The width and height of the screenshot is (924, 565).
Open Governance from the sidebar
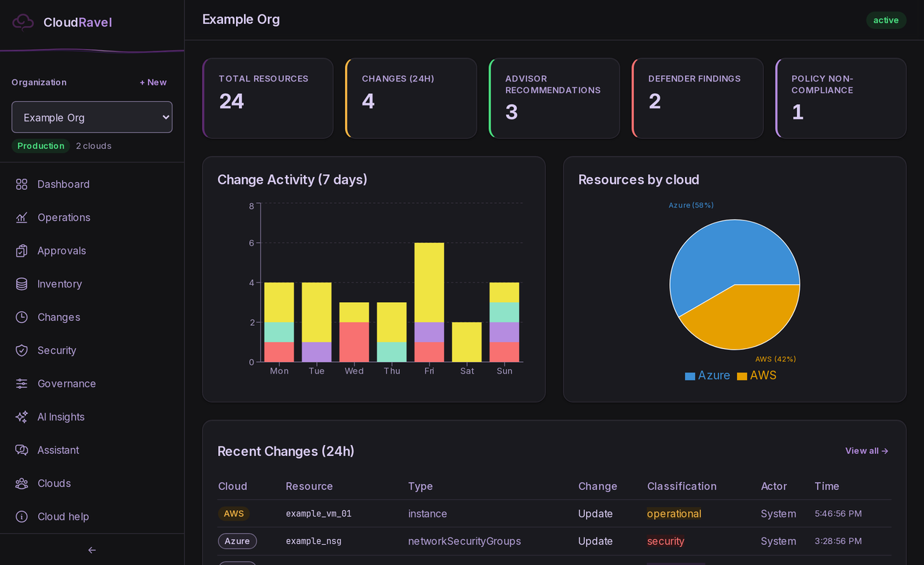tap(66, 384)
